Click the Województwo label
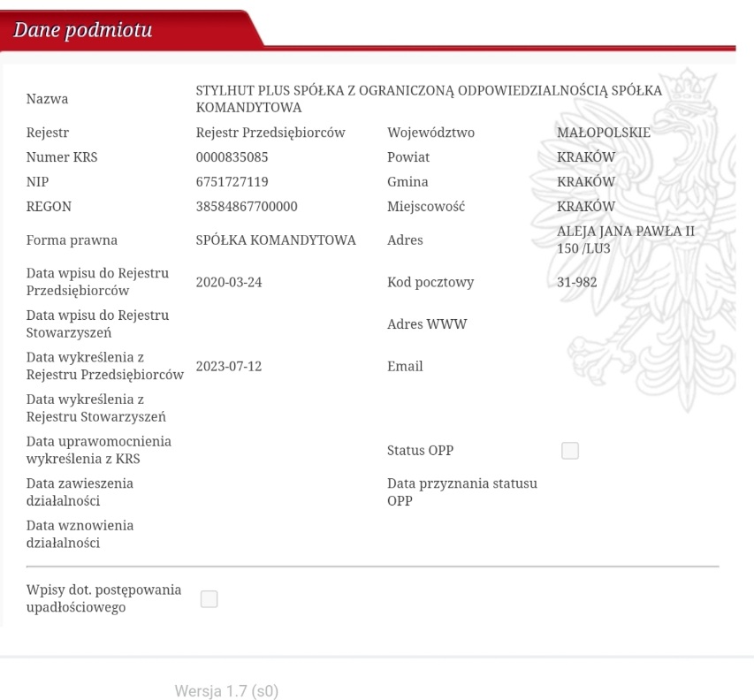This screenshot has width=754, height=700. coord(430,133)
